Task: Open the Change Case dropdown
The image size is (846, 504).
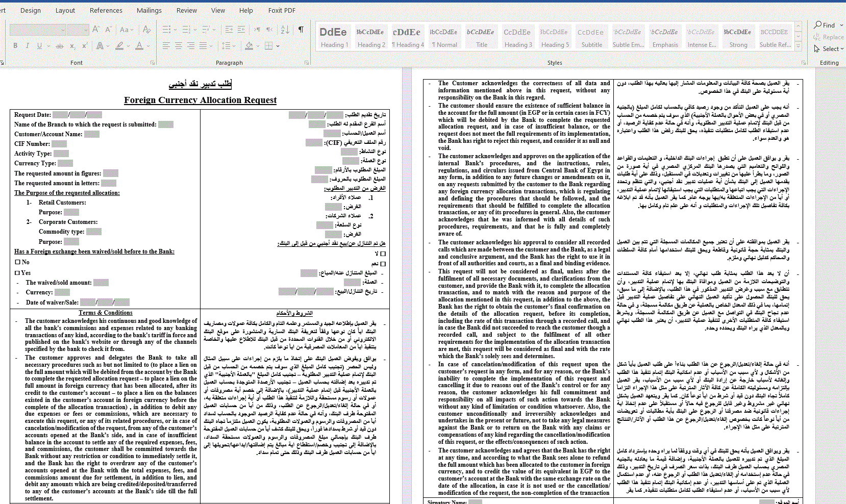Action: pyautogui.click(x=127, y=30)
